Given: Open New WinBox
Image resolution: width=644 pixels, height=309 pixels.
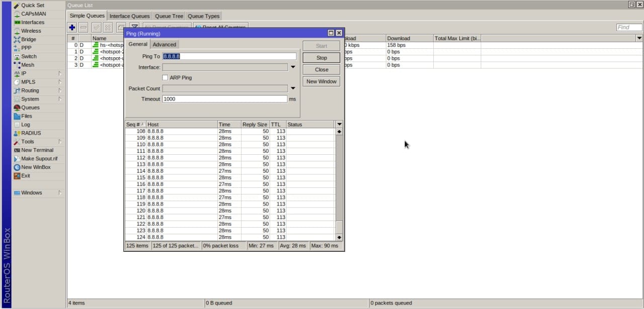Looking at the screenshot, I should pos(36,167).
